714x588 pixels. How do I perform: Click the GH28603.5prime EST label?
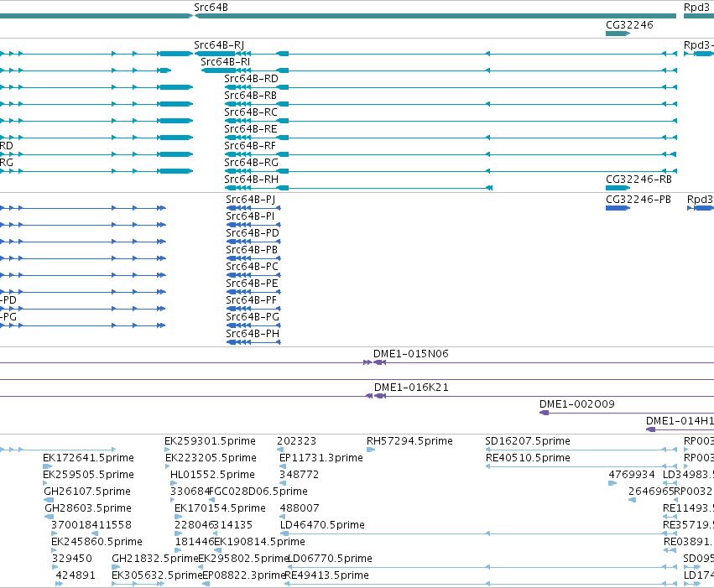coord(88,508)
